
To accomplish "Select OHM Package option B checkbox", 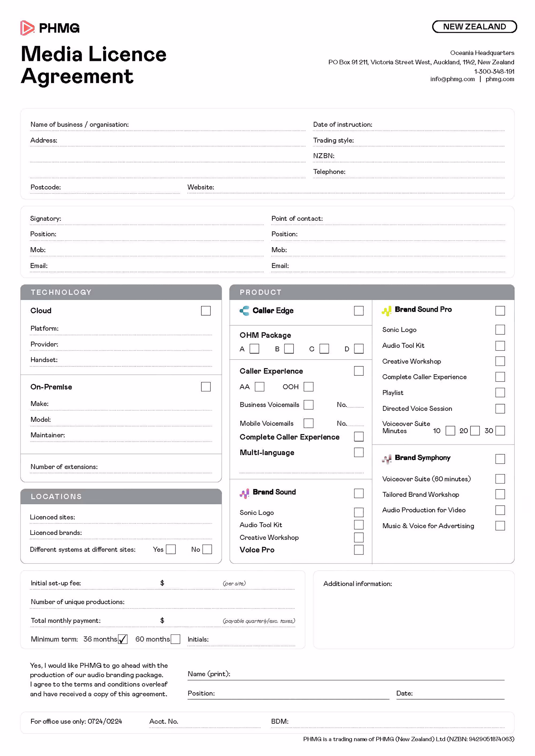I will pos(289,348).
